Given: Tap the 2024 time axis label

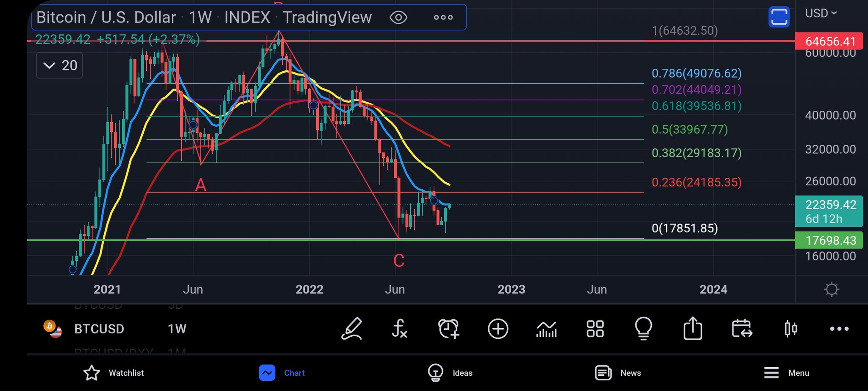Looking at the screenshot, I should click(x=713, y=289).
